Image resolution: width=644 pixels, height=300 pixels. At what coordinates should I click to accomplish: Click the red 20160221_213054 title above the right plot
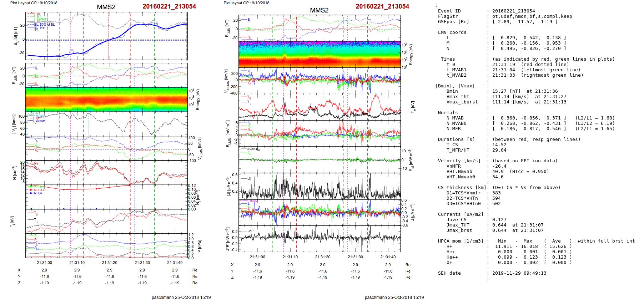pyautogui.click(x=382, y=6)
